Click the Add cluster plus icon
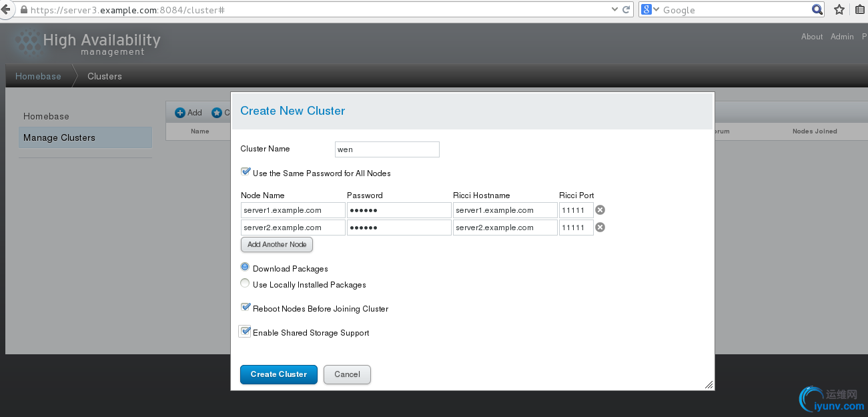 point(180,113)
